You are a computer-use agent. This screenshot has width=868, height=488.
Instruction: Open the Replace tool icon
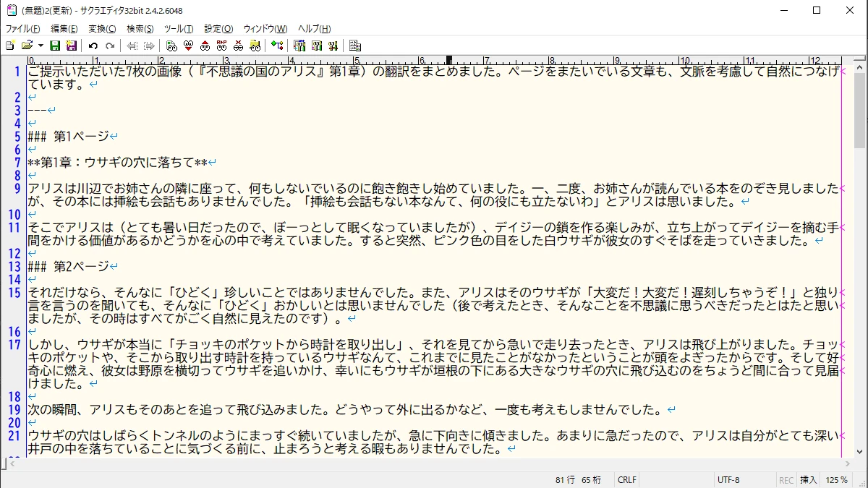pos(222,46)
